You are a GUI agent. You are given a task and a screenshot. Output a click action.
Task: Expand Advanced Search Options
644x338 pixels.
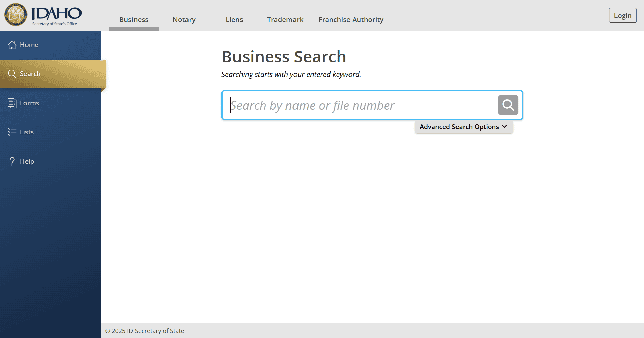click(464, 127)
